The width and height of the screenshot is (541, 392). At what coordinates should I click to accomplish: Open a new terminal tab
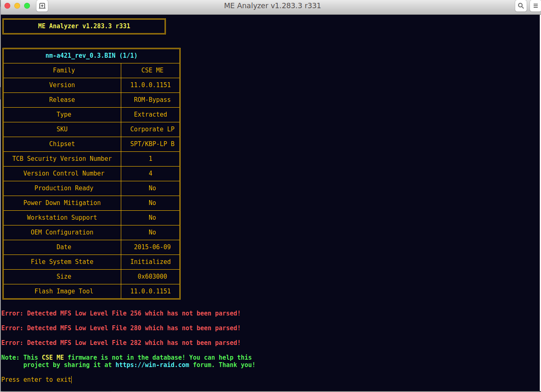click(42, 6)
